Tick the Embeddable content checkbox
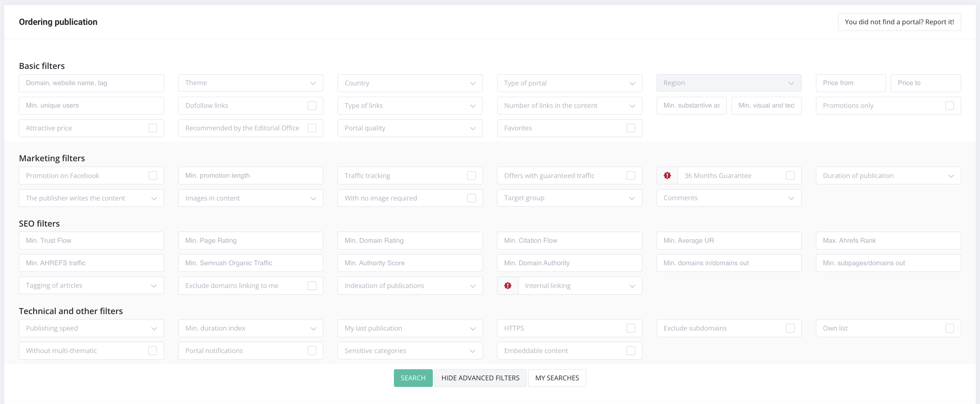The image size is (980, 404). click(x=630, y=351)
